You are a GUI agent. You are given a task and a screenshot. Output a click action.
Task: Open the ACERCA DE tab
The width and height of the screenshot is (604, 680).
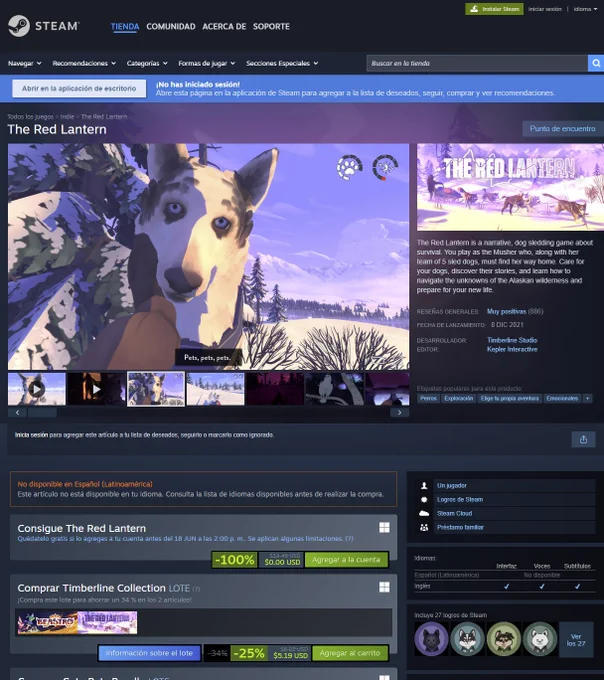pos(224,26)
